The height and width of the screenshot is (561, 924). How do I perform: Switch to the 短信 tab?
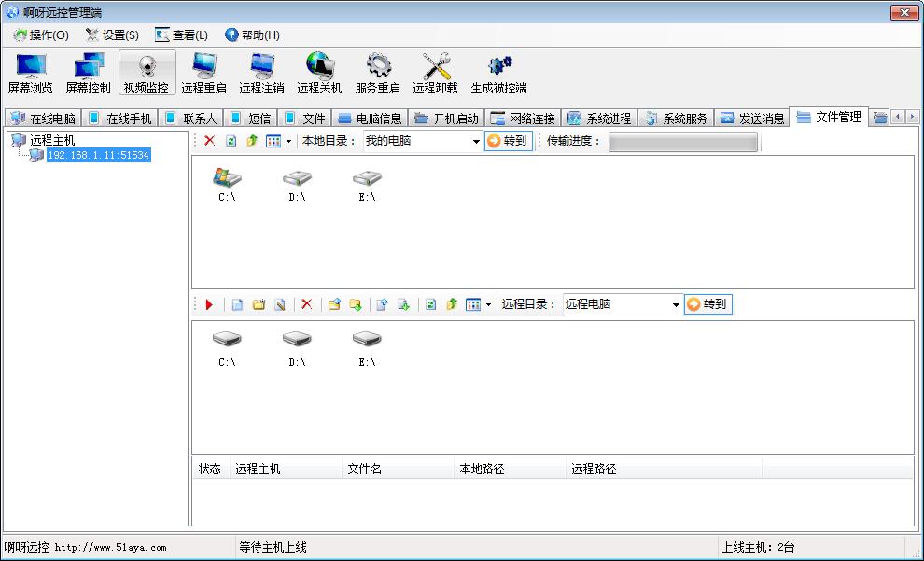[250, 119]
